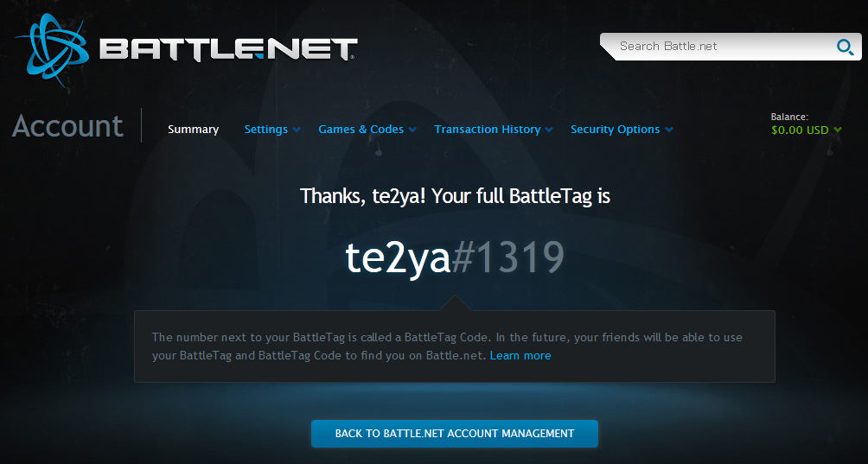
Task: Expand the Security Options chevron
Action: coord(669,130)
